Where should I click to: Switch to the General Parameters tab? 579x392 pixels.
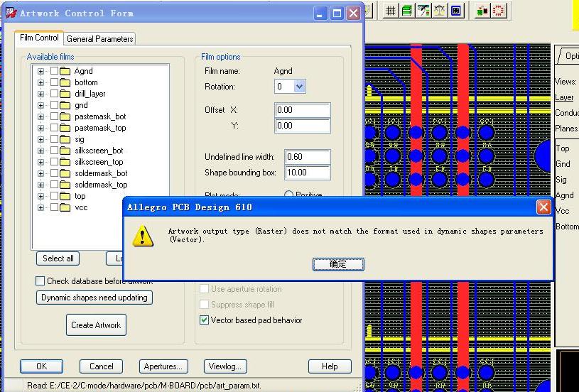tap(99, 39)
